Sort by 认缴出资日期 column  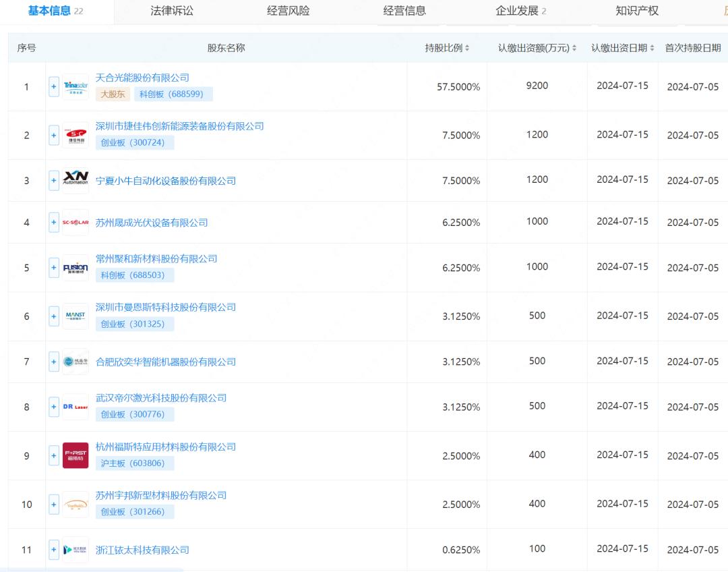point(622,48)
